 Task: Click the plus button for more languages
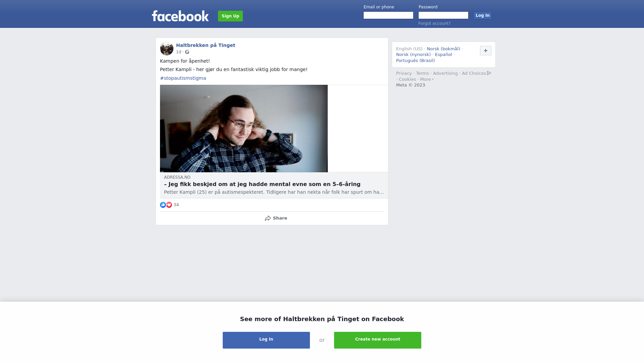click(x=486, y=51)
